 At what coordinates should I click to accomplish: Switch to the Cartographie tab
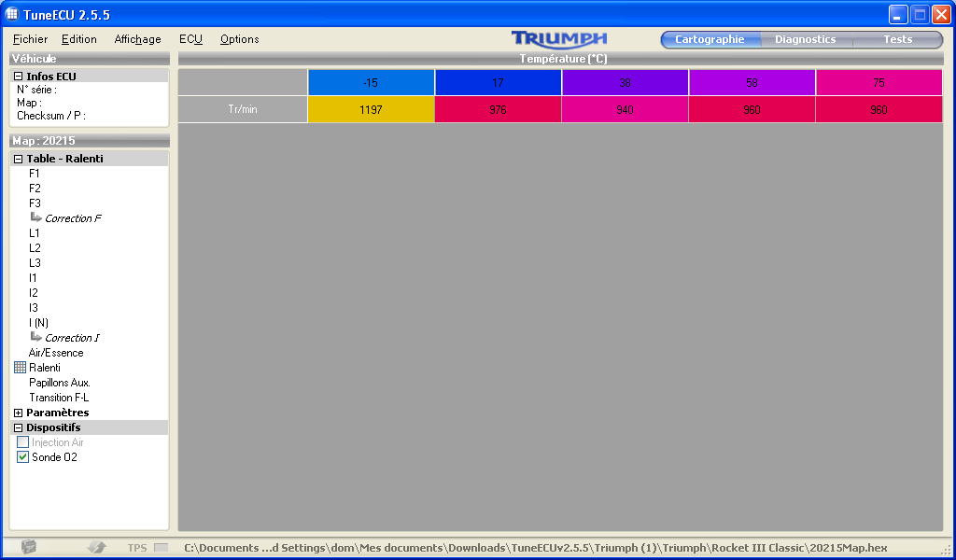tap(710, 39)
